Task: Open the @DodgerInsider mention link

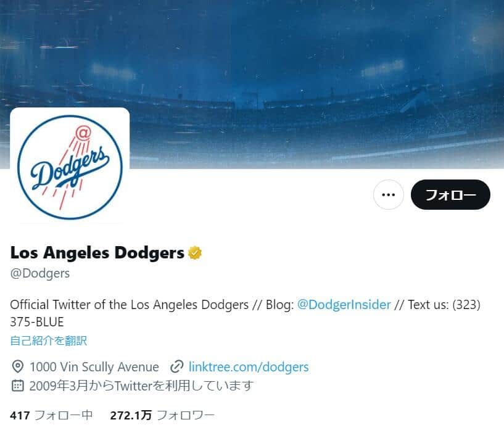Action: (x=344, y=305)
